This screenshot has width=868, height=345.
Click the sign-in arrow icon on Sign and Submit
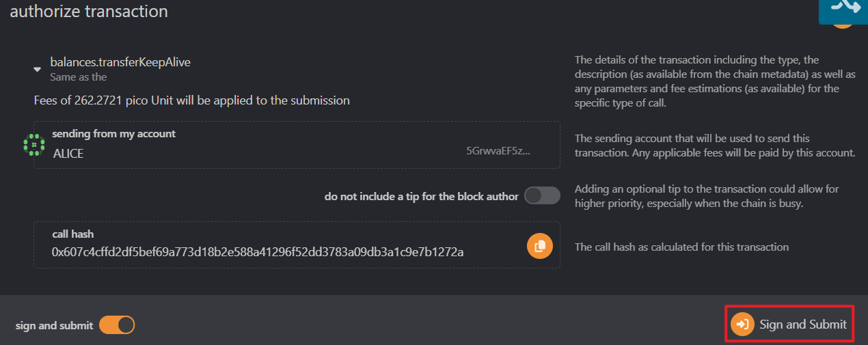pyautogui.click(x=742, y=325)
